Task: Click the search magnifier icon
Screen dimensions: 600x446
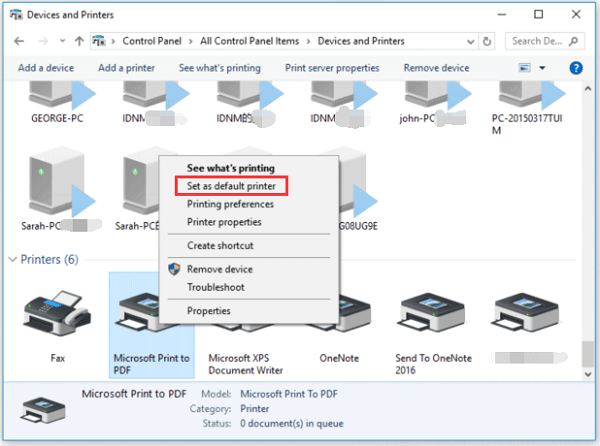Action: click(573, 41)
